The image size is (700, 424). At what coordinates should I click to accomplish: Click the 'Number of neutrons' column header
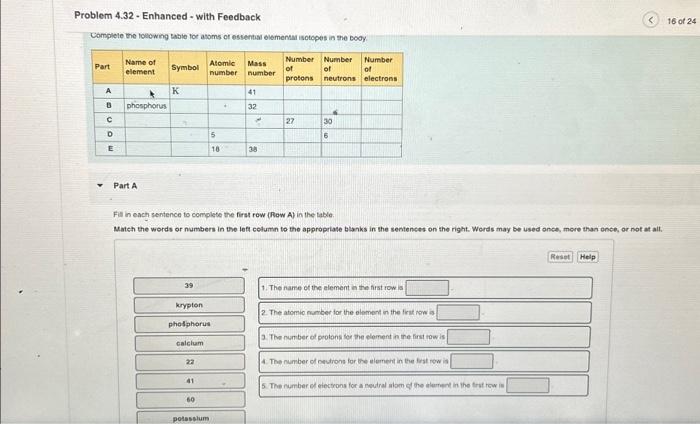(341, 68)
